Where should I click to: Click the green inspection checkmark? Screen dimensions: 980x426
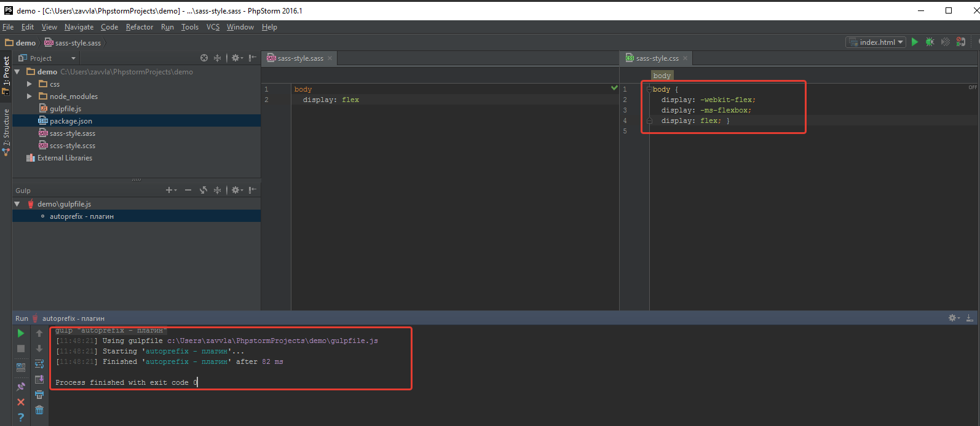(614, 88)
